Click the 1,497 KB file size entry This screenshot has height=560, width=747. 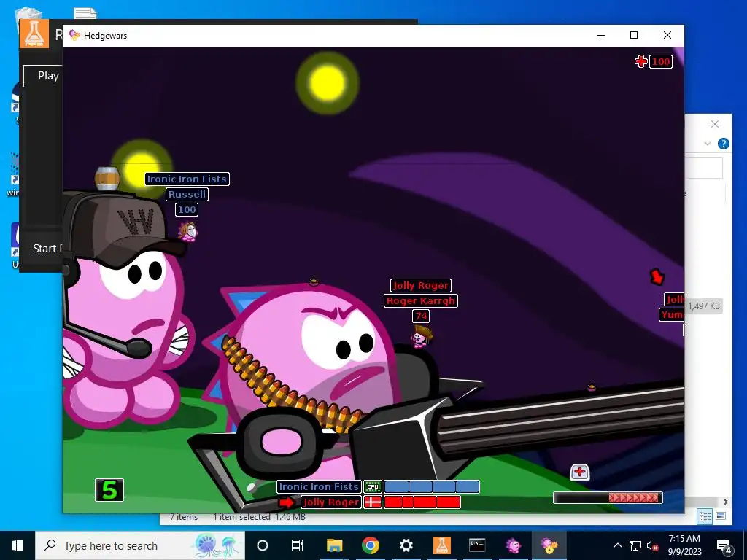point(704,306)
